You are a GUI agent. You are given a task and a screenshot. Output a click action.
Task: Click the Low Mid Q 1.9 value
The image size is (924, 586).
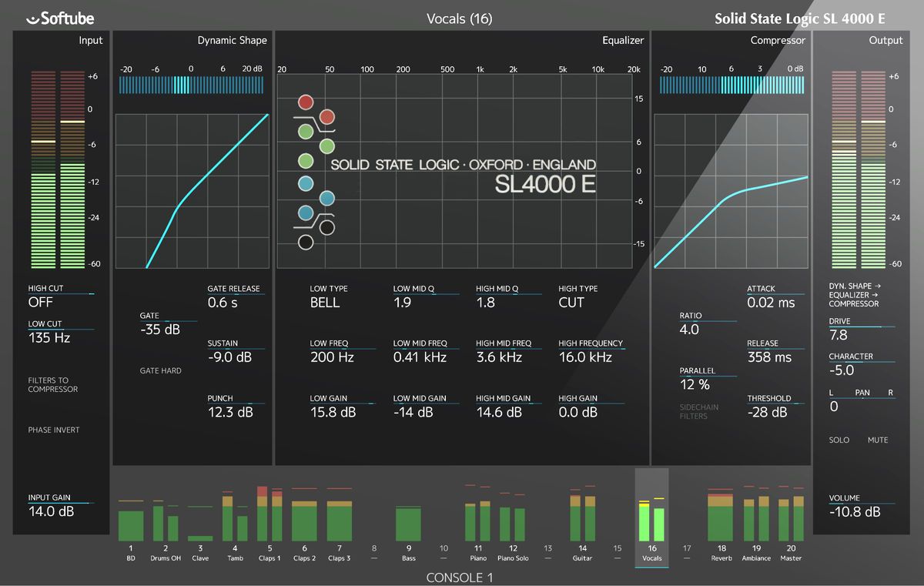tap(402, 303)
